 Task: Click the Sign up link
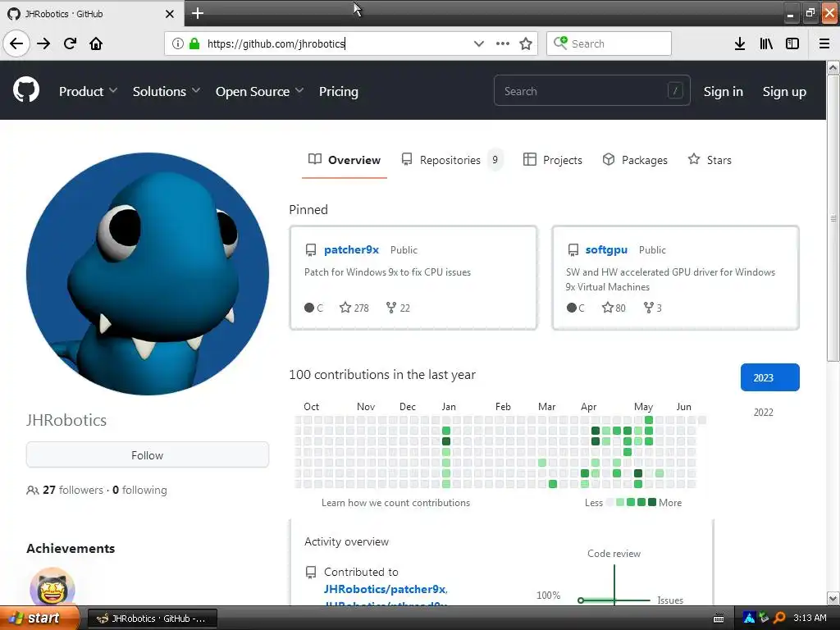[x=783, y=92]
